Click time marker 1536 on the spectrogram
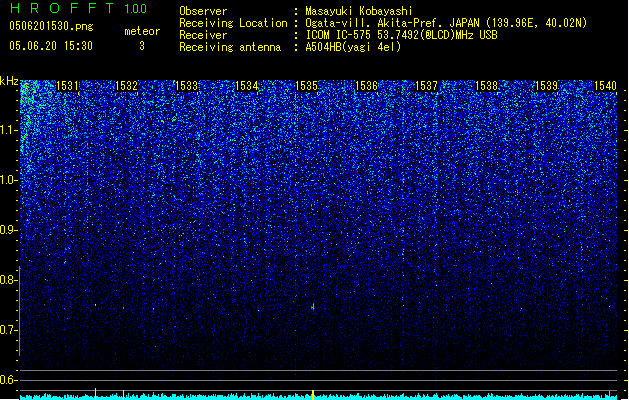 (366, 86)
